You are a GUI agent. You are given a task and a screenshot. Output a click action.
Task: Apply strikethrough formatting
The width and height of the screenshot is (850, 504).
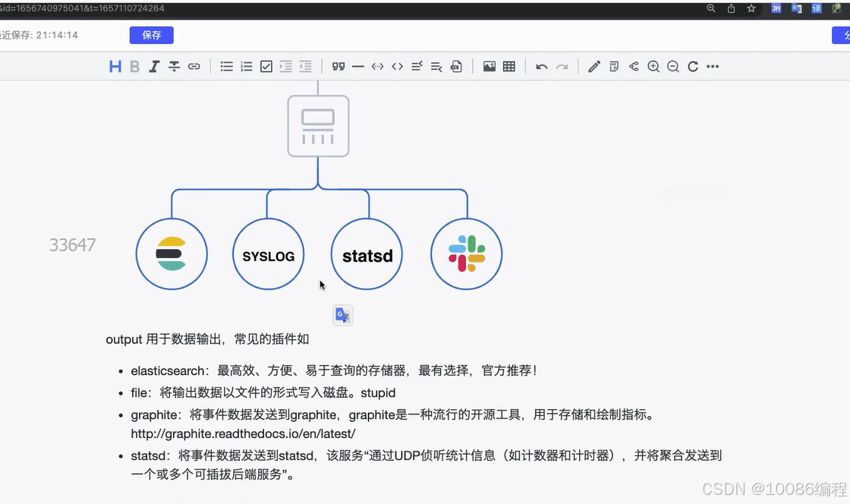point(174,67)
